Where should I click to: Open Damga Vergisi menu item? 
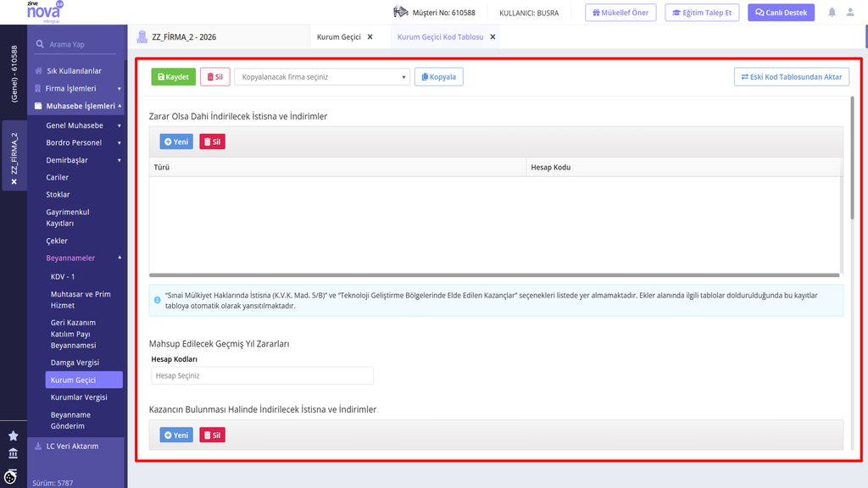75,363
